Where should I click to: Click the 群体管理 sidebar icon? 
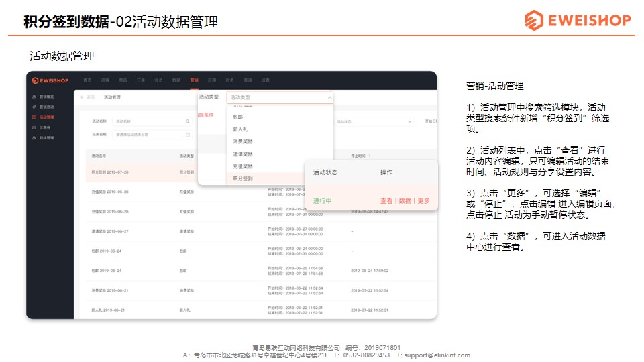(x=34, y=138)
